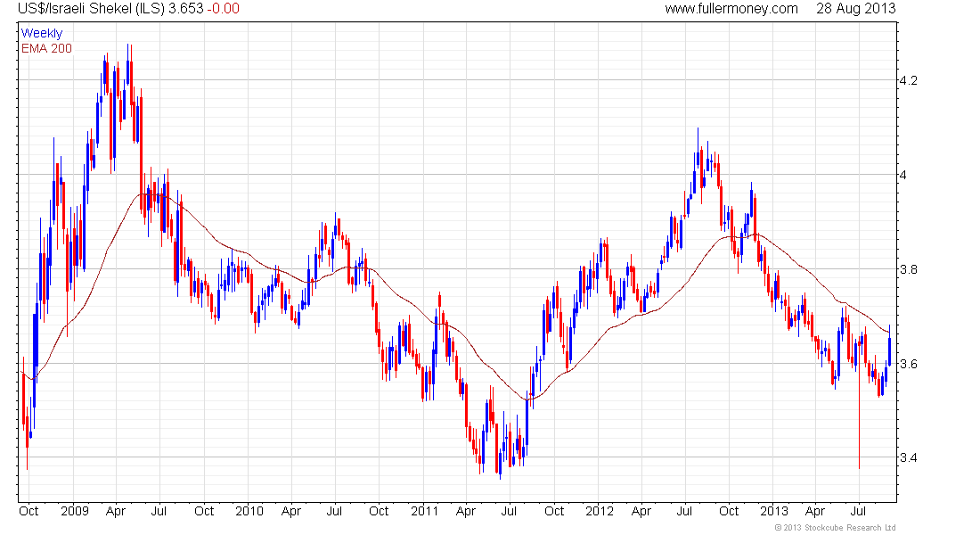Click the 3.6 price axis label
980x535 pixels.
pos(908,364)
